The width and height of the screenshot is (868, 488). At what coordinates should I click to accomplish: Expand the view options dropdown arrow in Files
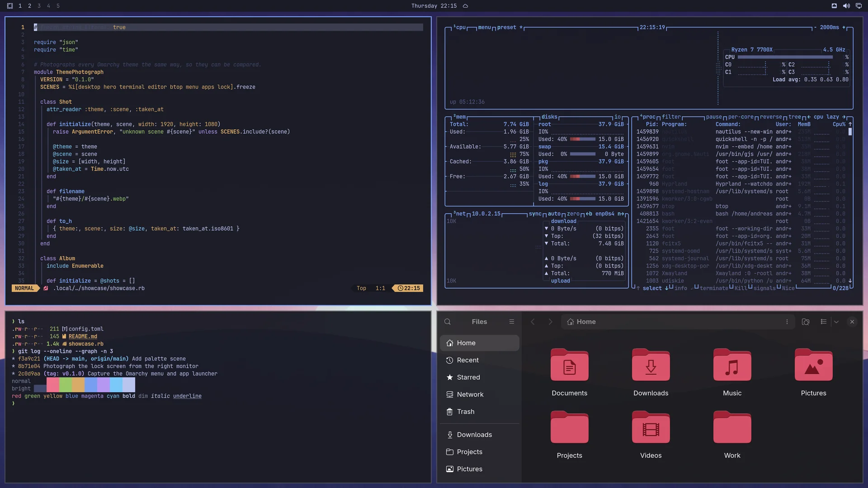pos(836,322)
